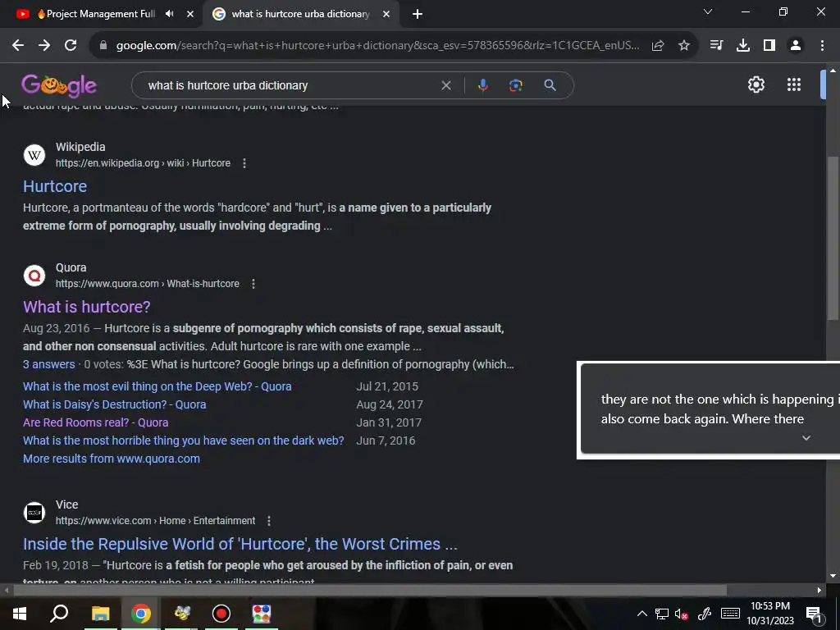Open a new tab with the plus button
840x630 pixels.
418,15
